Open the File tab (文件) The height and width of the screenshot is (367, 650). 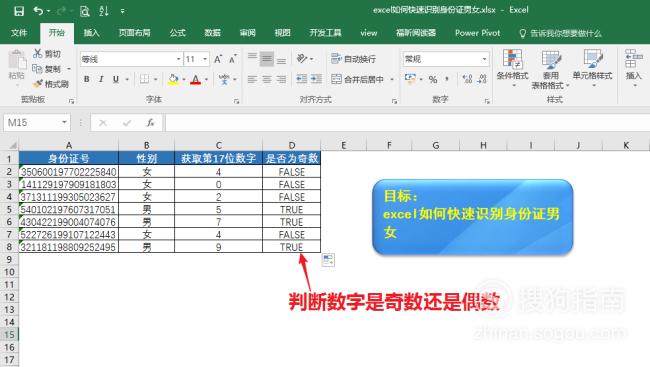coord(19,33)
